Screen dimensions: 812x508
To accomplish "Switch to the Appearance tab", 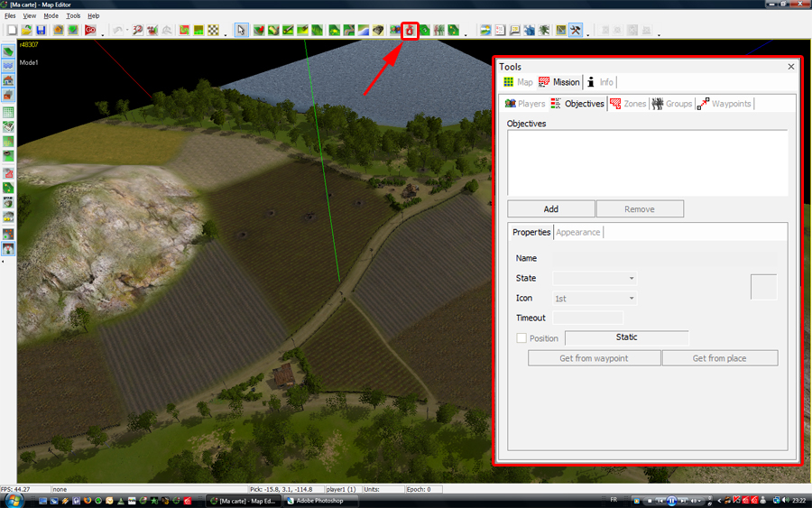I will (x=578, y=232).
